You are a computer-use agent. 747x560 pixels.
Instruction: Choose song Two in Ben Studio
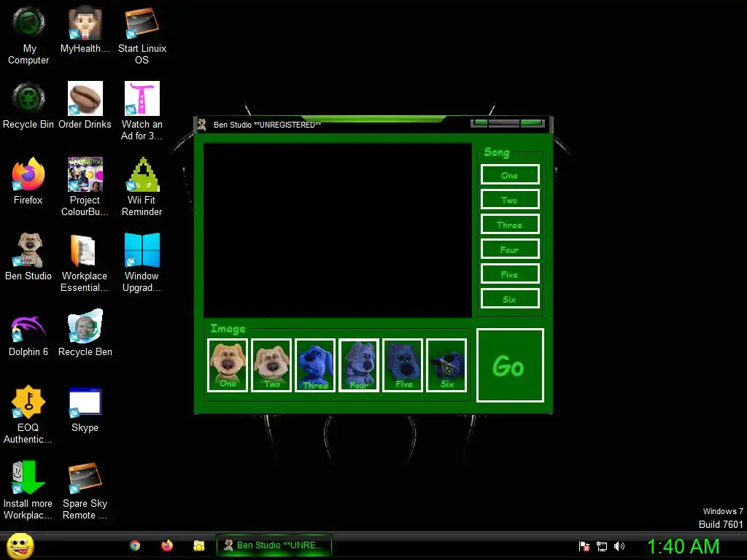(510, 200)
